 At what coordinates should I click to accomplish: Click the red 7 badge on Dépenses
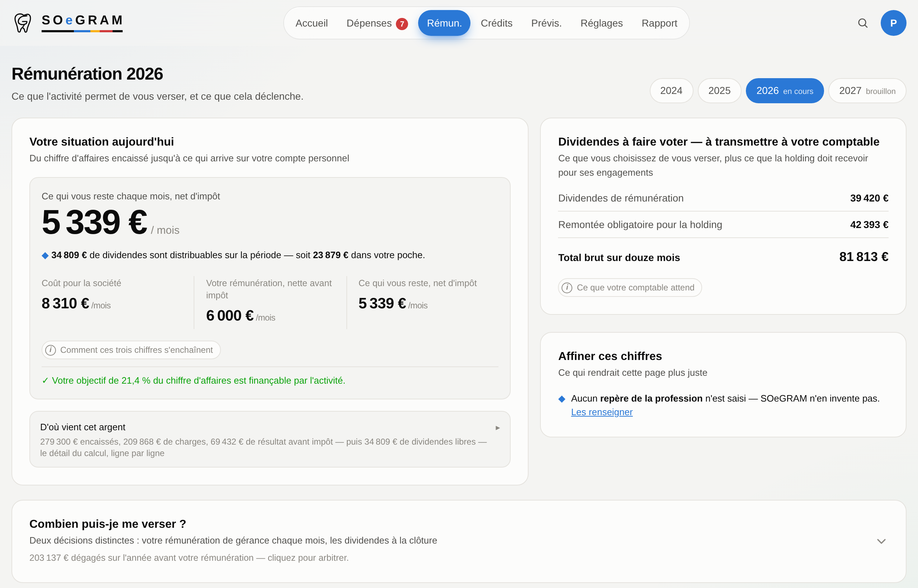(402, 24)
